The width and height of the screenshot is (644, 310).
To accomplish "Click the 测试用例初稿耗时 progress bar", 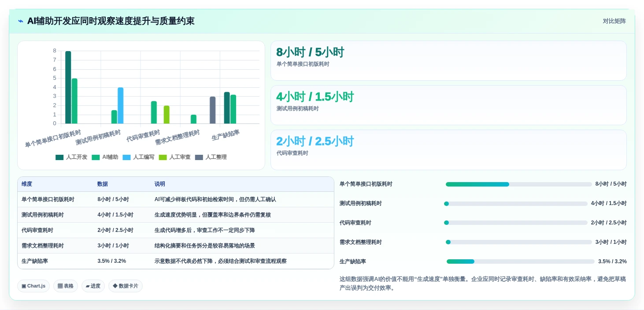I will point(516,204).
